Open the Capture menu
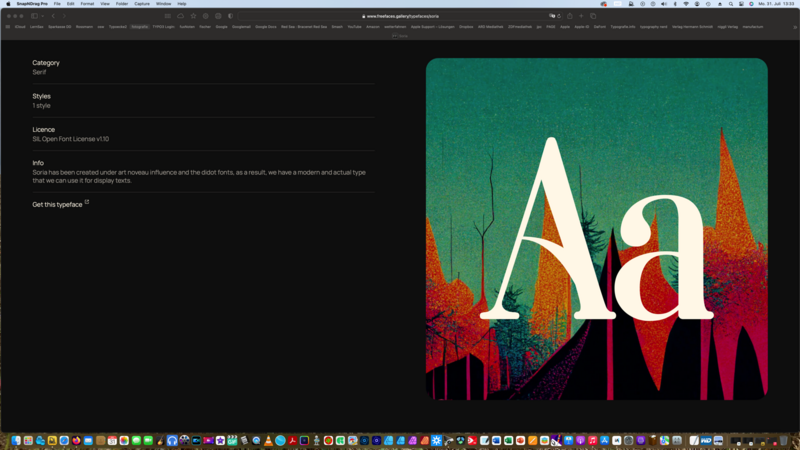 coord(142,4)
